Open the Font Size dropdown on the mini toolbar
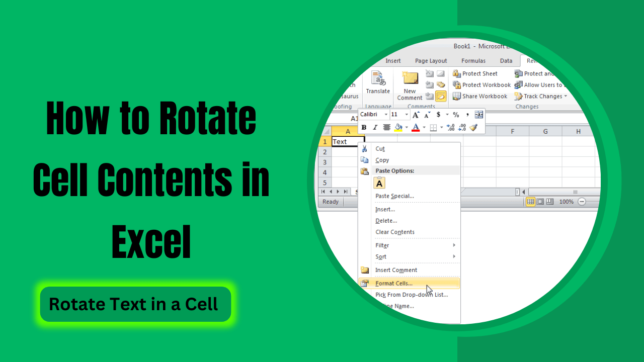This screenshot has width=644, height=362. [406, 115]
